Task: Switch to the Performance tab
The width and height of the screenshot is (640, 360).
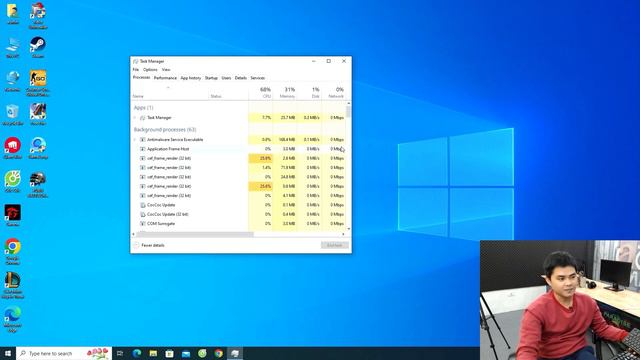Action: (165, 78)
